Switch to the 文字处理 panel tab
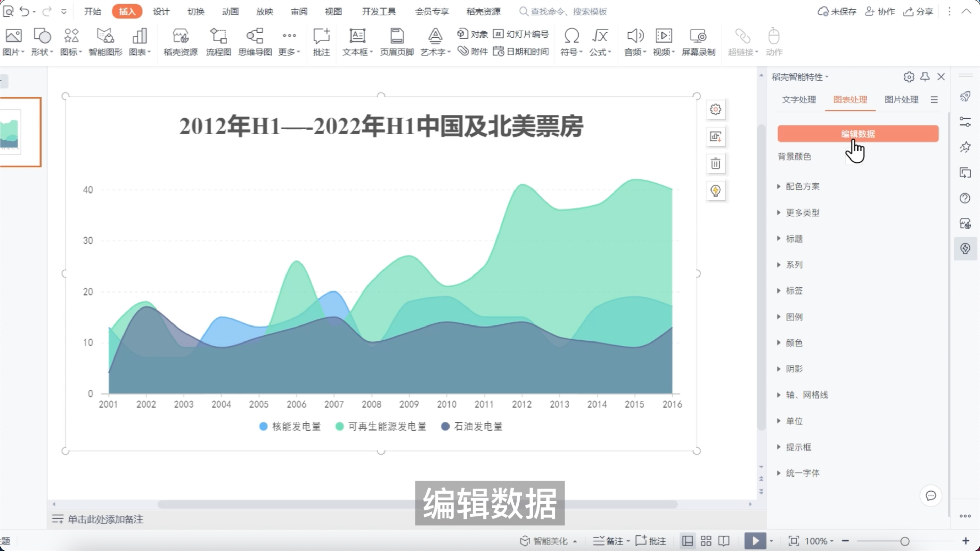The width and height of the screenshot is (980, 551). click(x=799, y=100)
